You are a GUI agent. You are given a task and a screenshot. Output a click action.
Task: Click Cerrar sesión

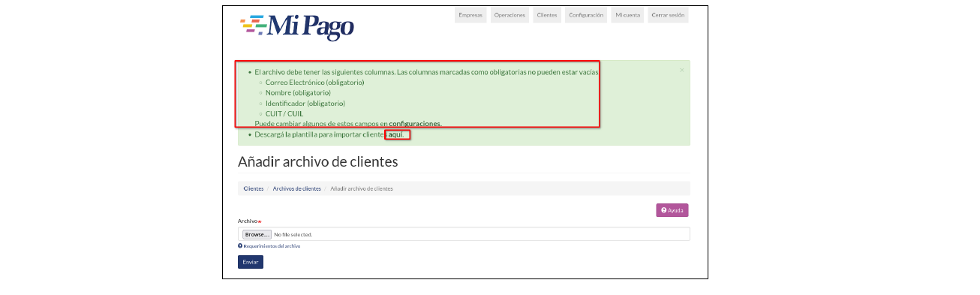(x=668, y=15)
